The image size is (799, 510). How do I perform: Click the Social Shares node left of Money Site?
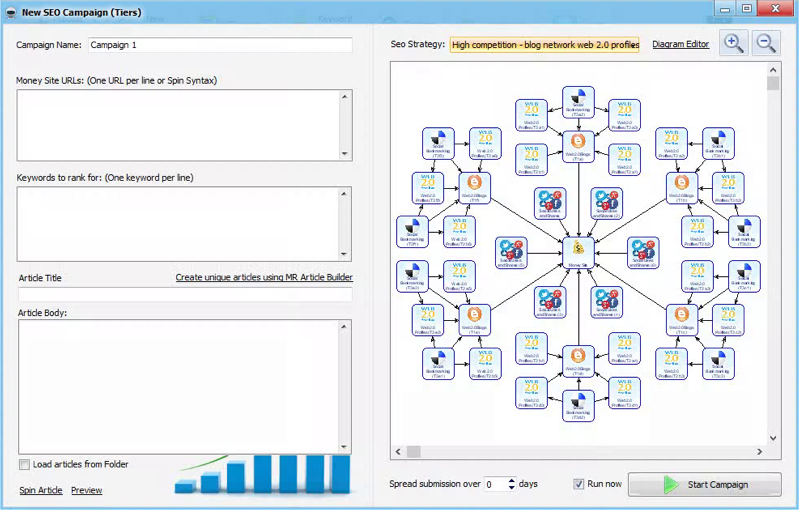point(512,250)
